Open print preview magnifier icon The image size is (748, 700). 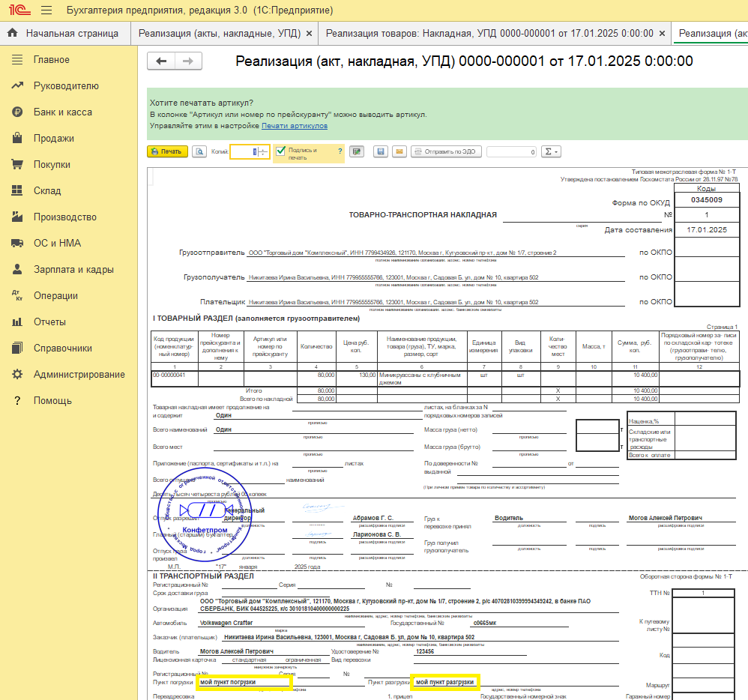(199, 151)
